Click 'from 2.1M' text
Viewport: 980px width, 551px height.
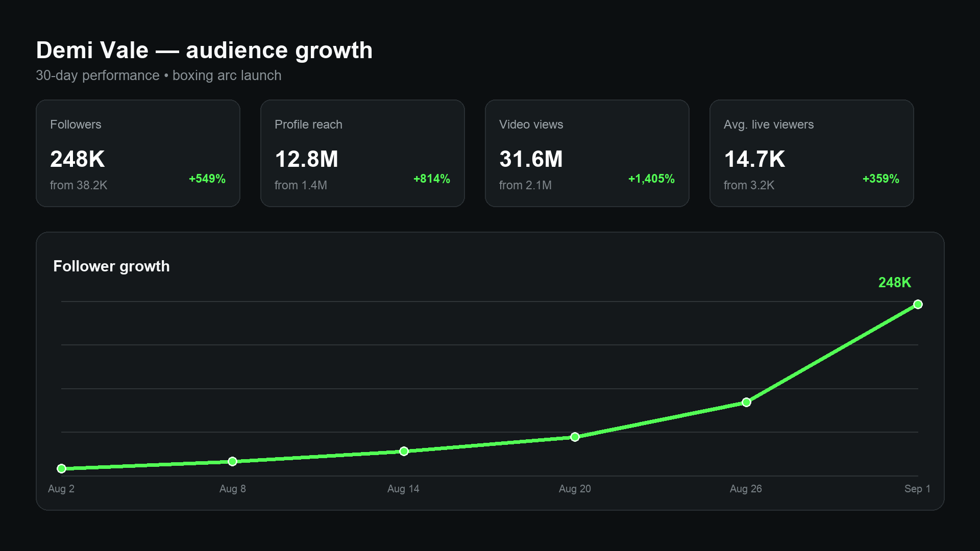pyautogui.click(x=525, y=185)
